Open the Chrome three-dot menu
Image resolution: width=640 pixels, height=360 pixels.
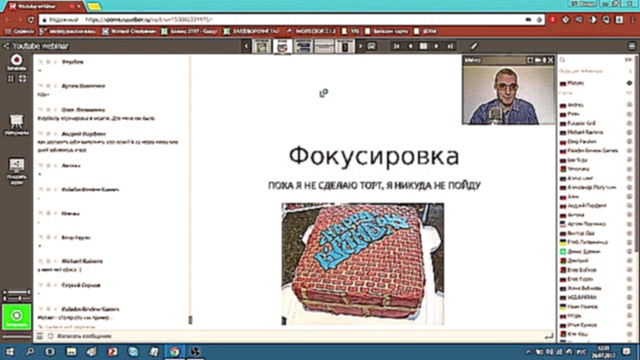coord(633,19)
